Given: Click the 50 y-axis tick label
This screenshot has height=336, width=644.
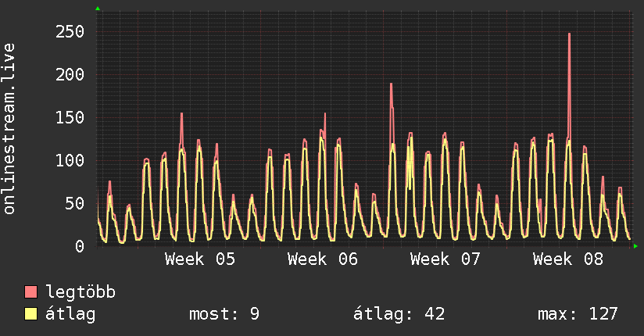Looking at the screenshot, I should coord(75,203).
